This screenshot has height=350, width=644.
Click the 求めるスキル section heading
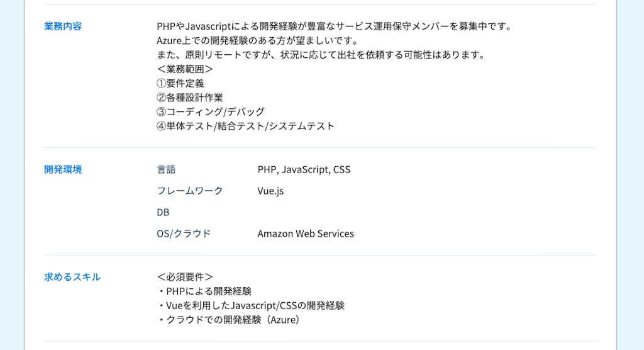(72, 277)
